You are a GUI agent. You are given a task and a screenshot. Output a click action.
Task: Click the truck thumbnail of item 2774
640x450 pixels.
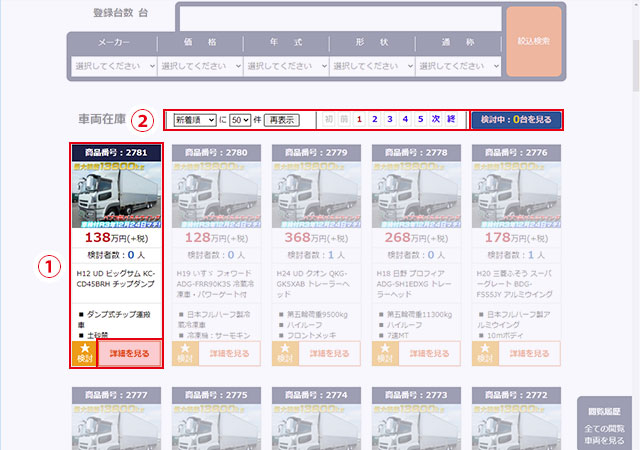coord(316,427)
